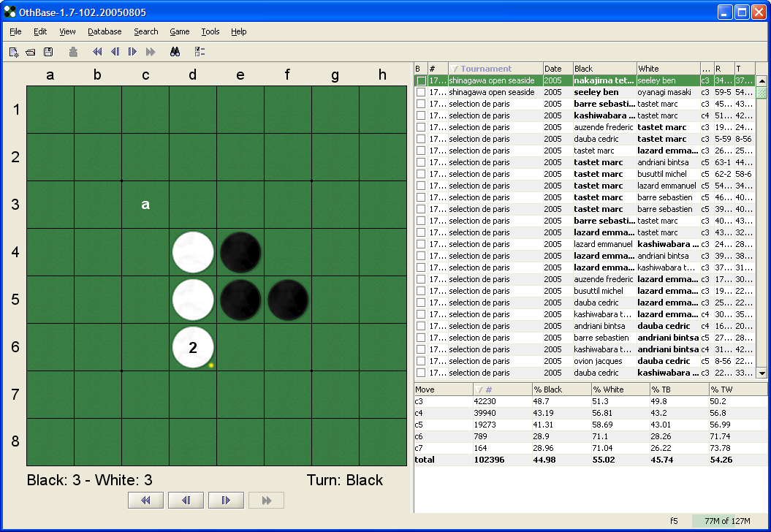Select the dauba cedric vs tastet marc 5-59 row
The height and width of the screenshot is (532, 771).
click(584, 139)
